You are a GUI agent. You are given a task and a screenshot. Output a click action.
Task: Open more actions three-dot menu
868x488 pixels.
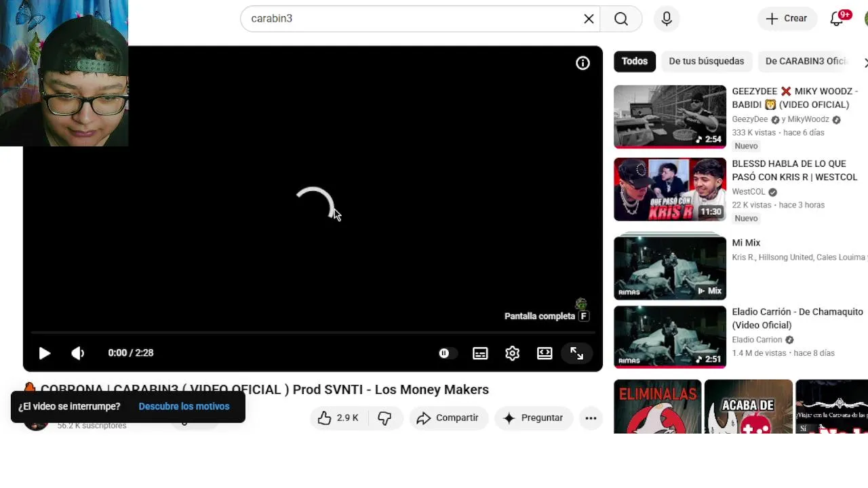[591, 418]
